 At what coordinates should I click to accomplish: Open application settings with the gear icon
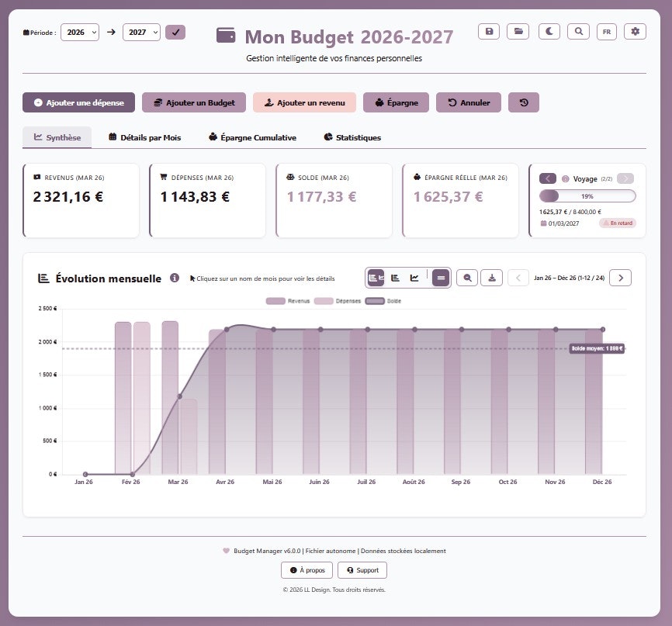pyautogui.click(x=636, y=31)
